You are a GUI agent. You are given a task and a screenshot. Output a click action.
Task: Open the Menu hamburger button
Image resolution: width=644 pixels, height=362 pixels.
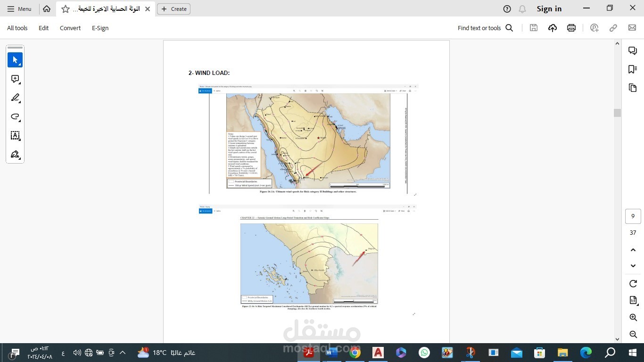click(19, 9)
